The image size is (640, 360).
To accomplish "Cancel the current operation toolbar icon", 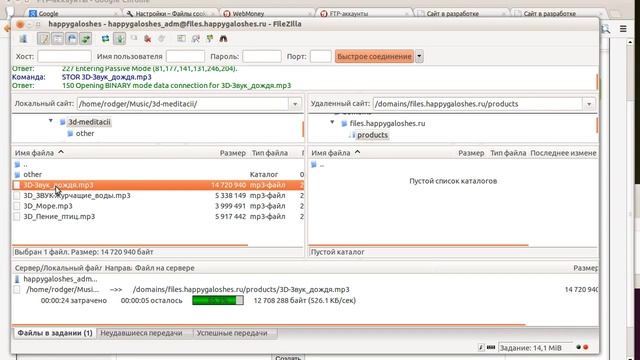I will tap(134, 39).
